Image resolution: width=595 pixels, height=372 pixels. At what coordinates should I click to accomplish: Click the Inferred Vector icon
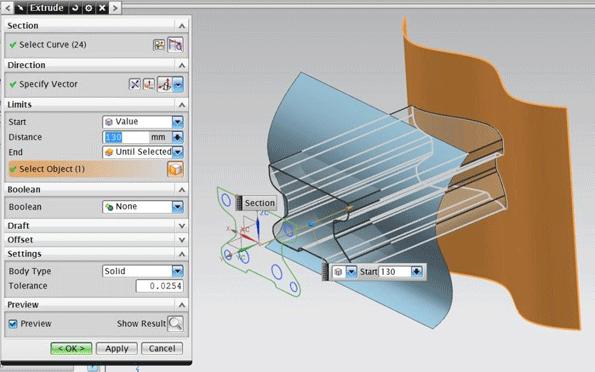coord(164,84)
